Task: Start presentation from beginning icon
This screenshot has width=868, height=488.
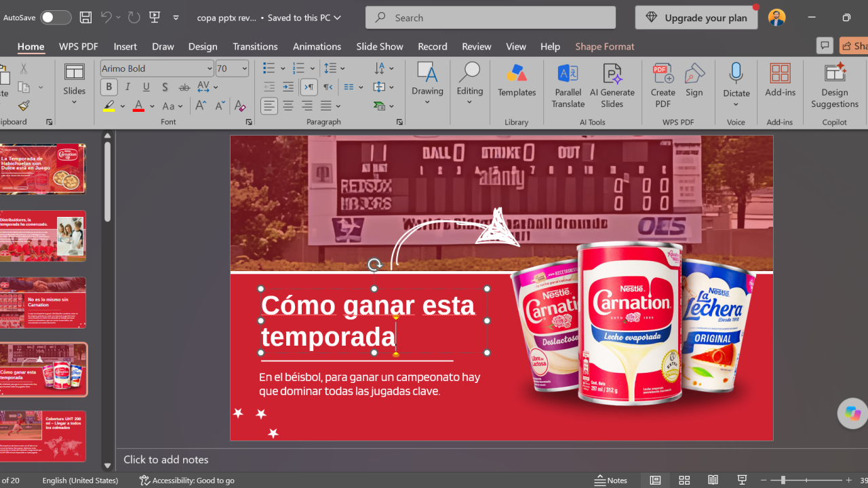Action: click(155, 18)
